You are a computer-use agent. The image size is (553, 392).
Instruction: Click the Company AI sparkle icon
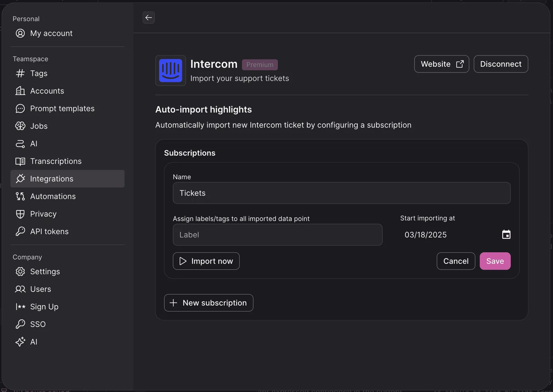pyautogui.click(x=20, y=342)
